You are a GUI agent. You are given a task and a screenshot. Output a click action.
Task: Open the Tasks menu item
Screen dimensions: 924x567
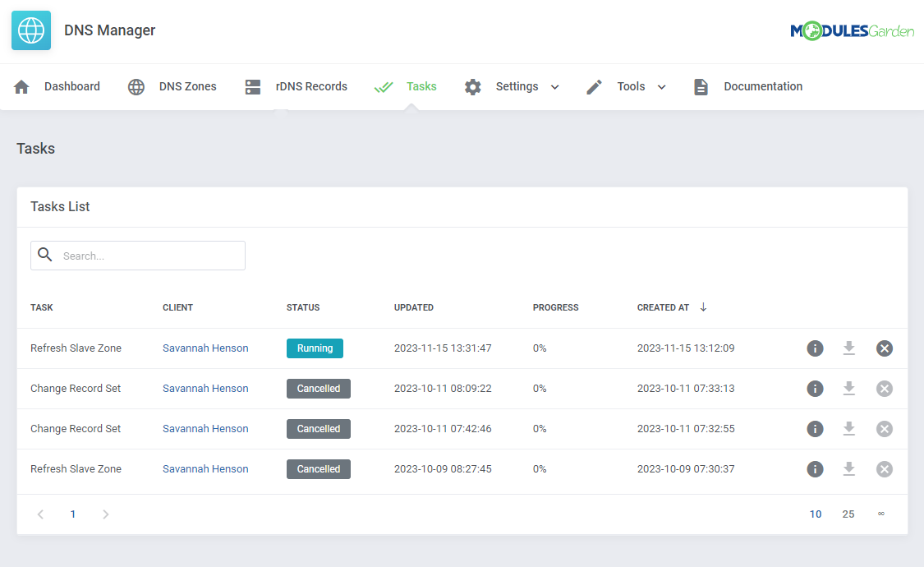click(x=421, y=86)
